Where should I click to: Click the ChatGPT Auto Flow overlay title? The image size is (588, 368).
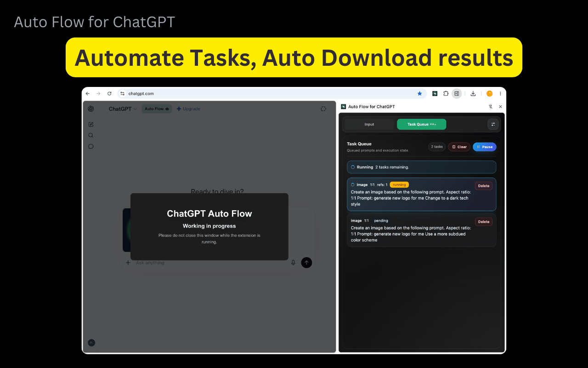(209, 213)
